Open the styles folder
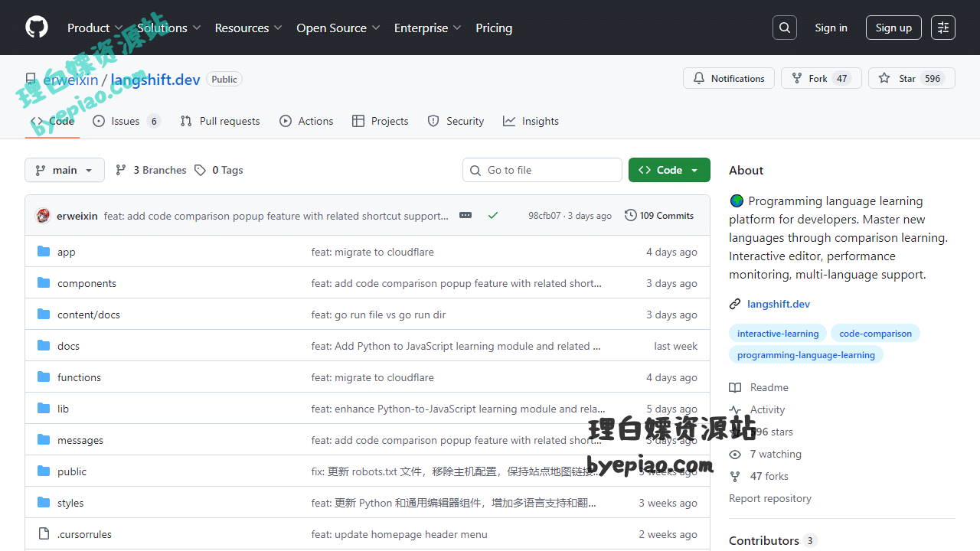980x551 pixels. click(x=70, y=503)
